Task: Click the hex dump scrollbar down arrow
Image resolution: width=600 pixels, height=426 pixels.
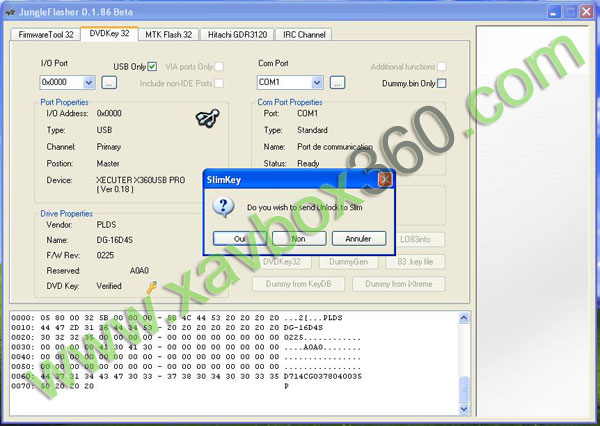Action: point(463,409)
